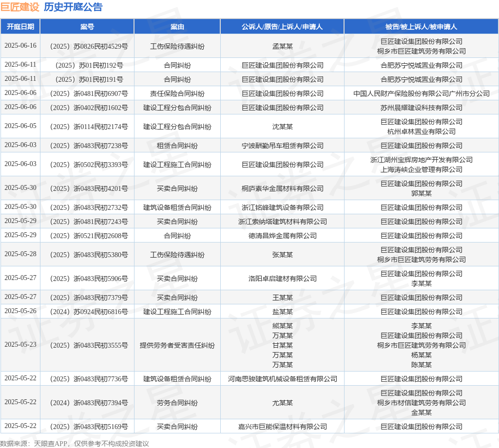Click defendant 金某某

point(422,413)
